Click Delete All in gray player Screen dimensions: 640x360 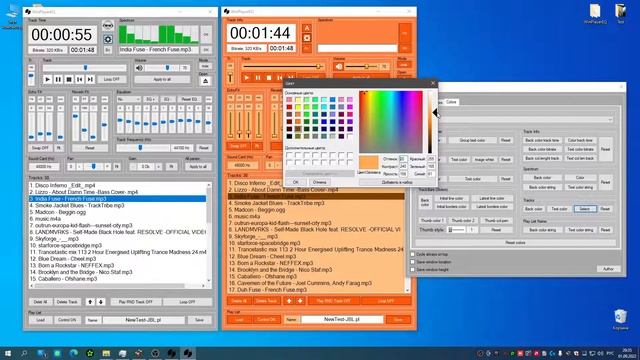coord(40,302)
